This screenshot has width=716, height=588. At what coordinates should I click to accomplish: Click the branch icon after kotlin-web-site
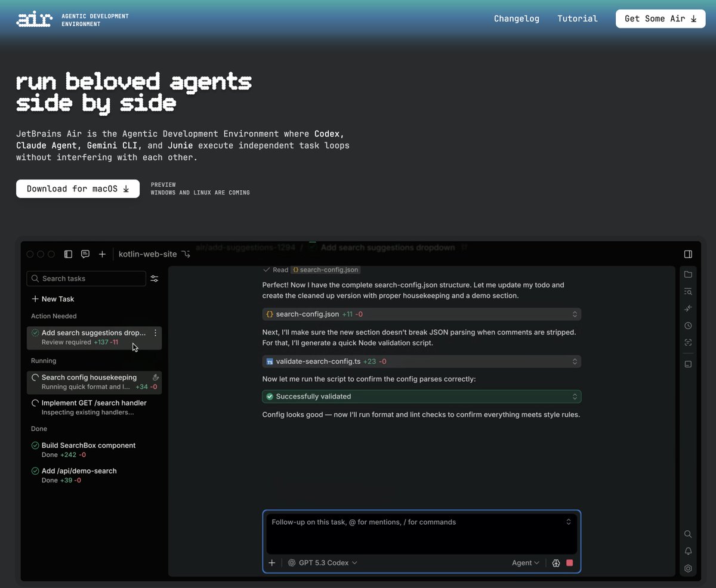coord(186,254)
